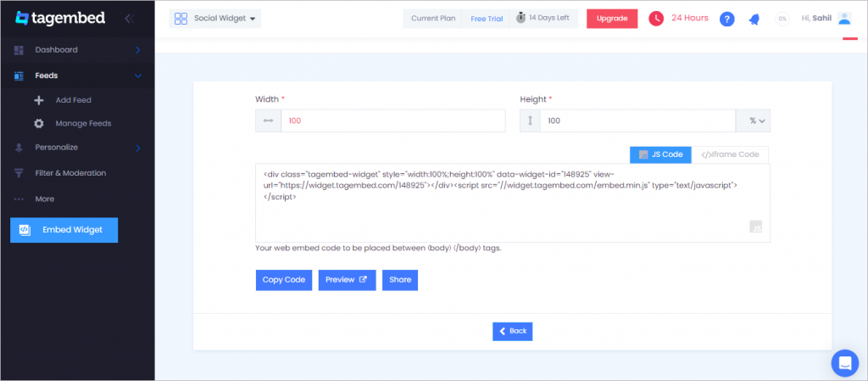
Task: Click the Personalize brush icon
Action: coord(19,148)
